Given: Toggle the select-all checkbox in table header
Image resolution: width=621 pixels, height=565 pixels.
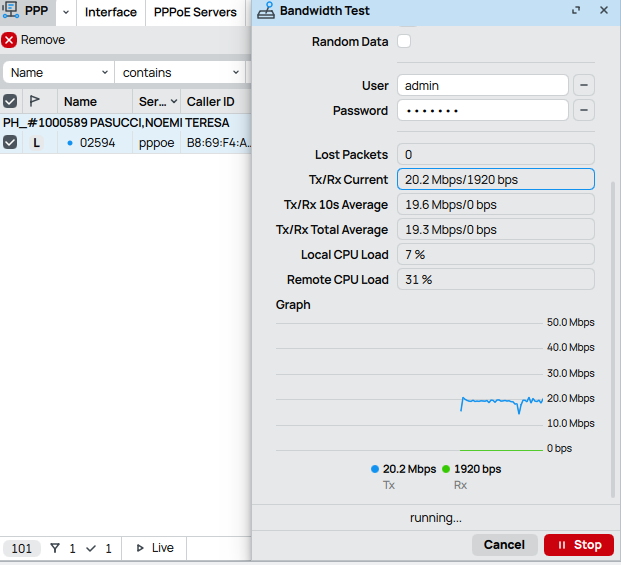Looking at the screenshot, I should tap(10, 101).
